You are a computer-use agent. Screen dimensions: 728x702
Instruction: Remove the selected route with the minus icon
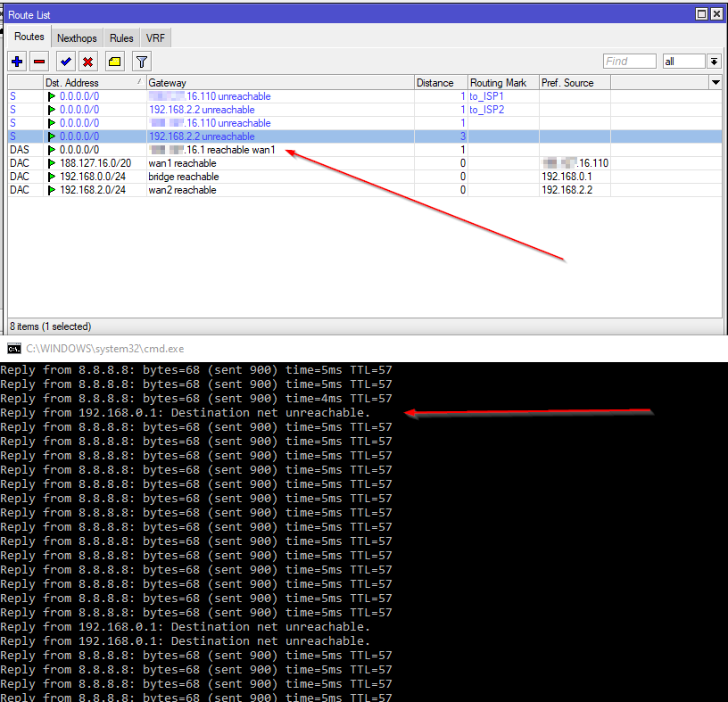pos(39,62)
